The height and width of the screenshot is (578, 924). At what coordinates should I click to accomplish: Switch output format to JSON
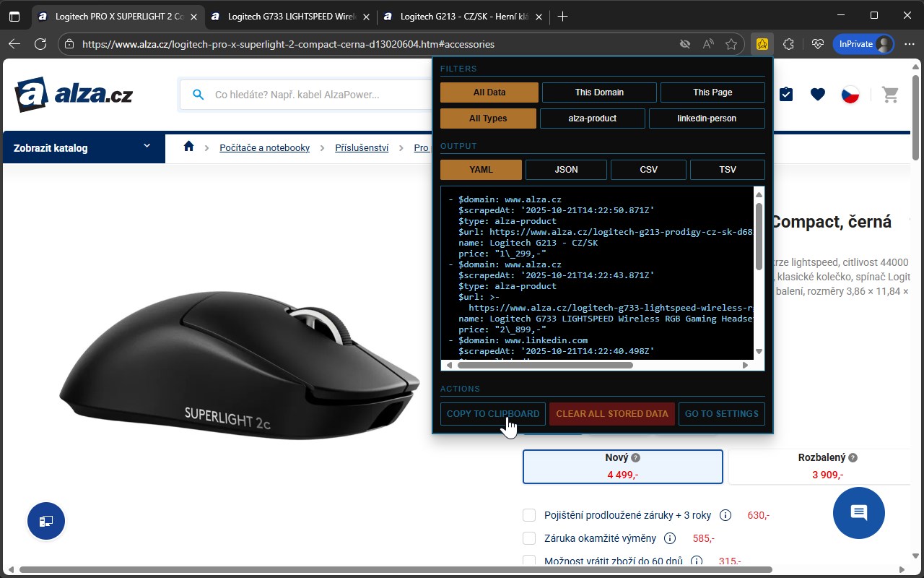pos(566,170)
